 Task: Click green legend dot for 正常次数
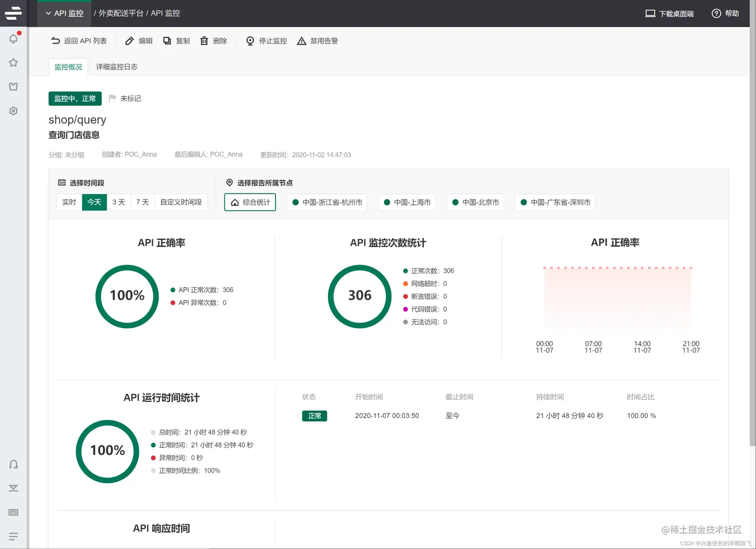pos(405,271)
